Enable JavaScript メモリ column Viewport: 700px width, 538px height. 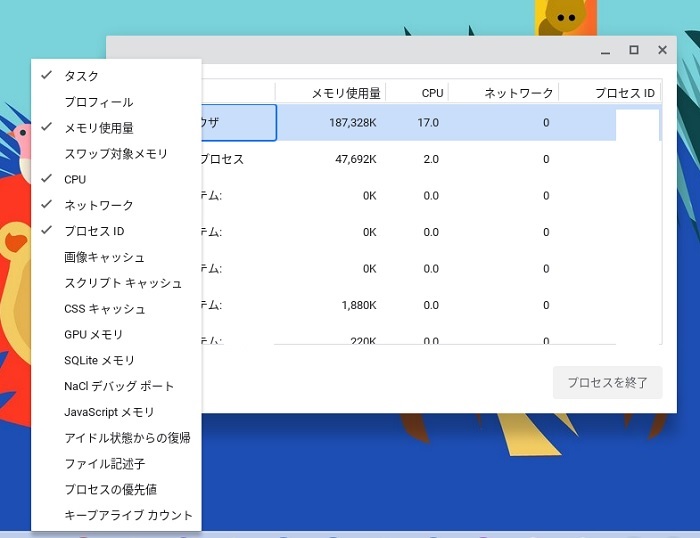(109, 412)
